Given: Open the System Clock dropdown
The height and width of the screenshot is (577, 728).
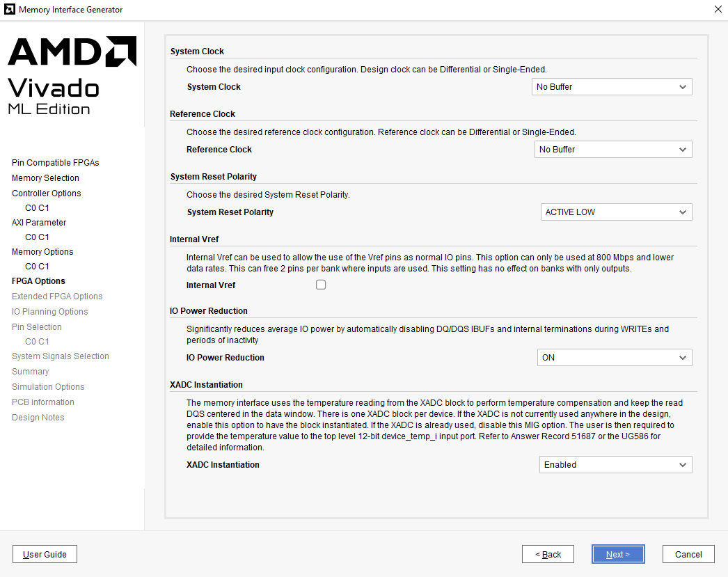Looking at the screenshot, I should tap(612, 87).
